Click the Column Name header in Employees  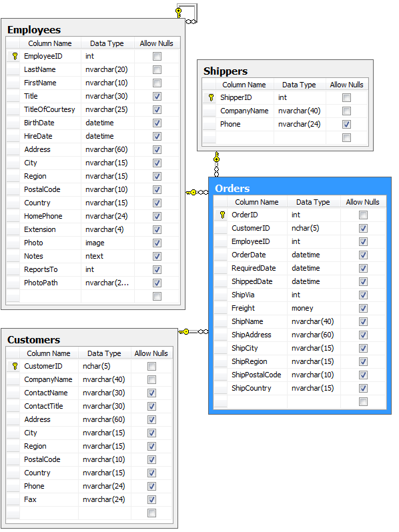coord(50,43)
